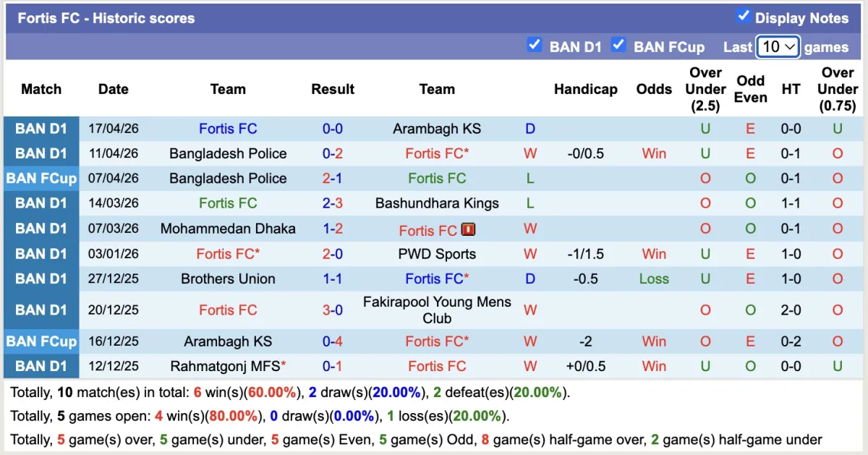Screen dimensions: 868x455
Task: Click the 1-1 result at Brothers Union
Action: click(x=333, y=278)
